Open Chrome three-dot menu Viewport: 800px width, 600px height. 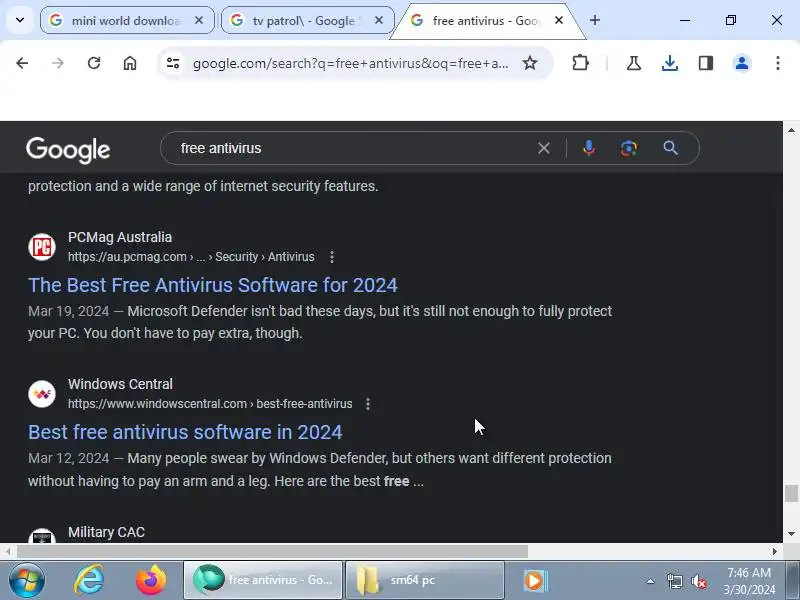(778, 63)
